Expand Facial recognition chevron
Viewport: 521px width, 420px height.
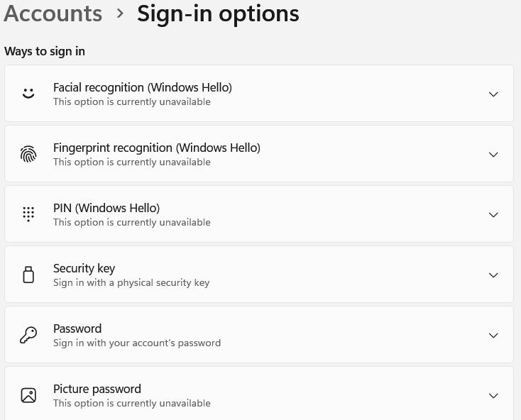(493, 94)
